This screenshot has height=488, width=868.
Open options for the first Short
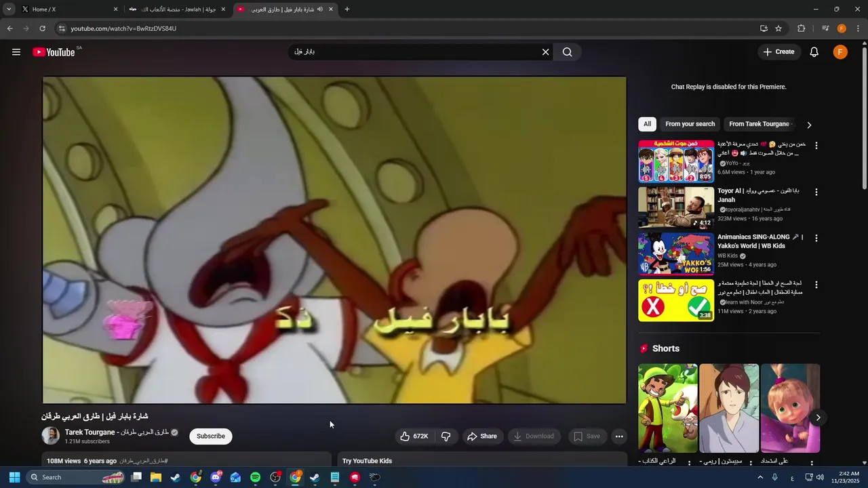(690, 464)
